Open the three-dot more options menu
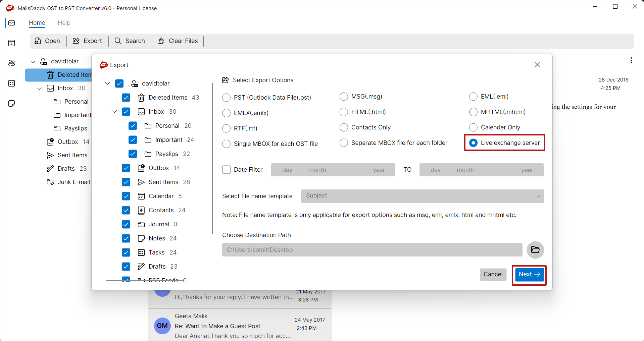The image size is (644, 341). pos(631,60)
